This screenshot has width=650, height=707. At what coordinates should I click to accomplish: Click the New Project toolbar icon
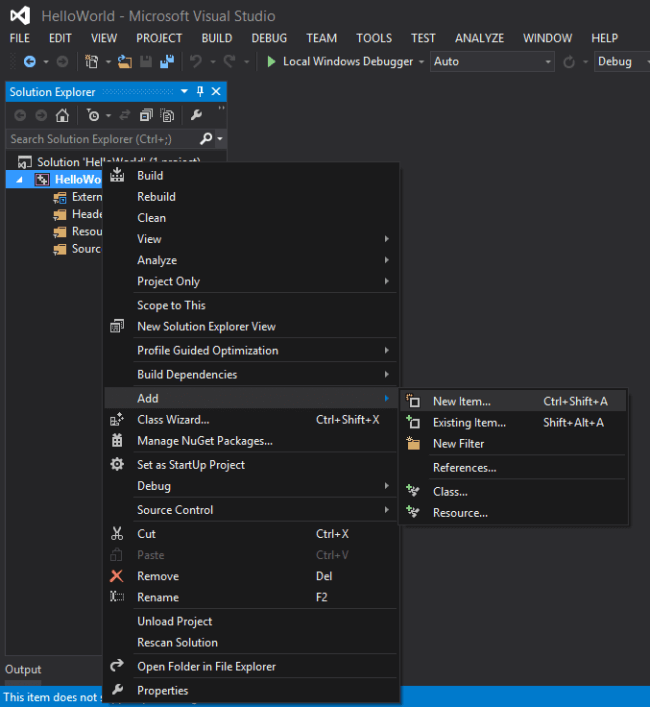point(92,61)
